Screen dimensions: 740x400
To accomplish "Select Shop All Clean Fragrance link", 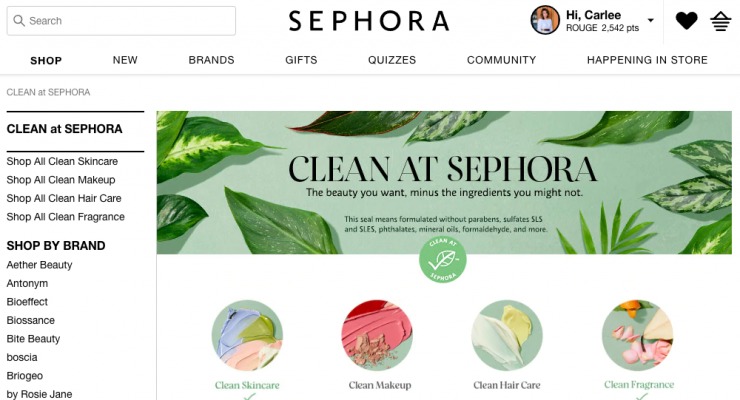I will coord(66,217).
